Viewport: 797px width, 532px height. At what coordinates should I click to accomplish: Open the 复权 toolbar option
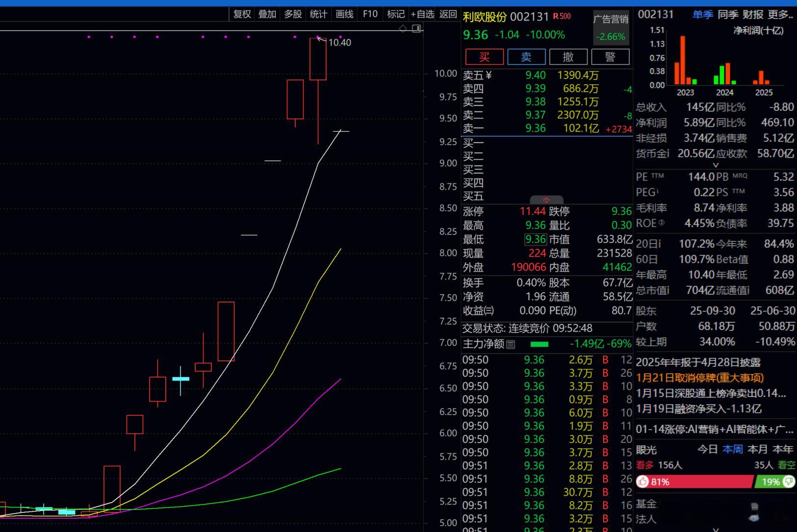pos(242,14)
